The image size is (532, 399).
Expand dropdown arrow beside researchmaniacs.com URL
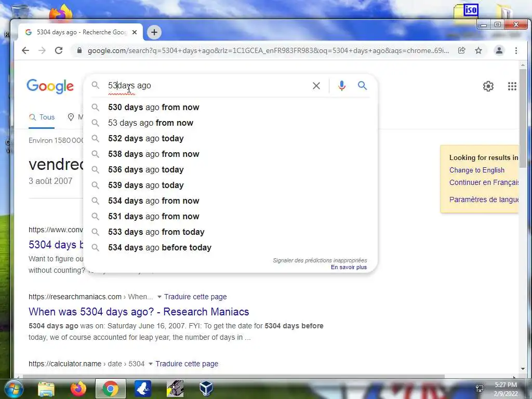[x=159, y=297]
